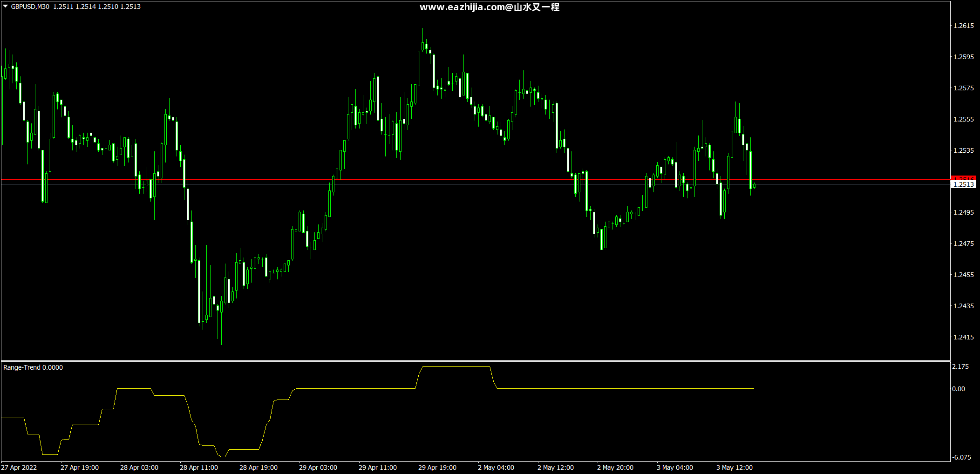Select price scale label 1.2455
This screenshot has width=980, height=474.
pos(964,275)
